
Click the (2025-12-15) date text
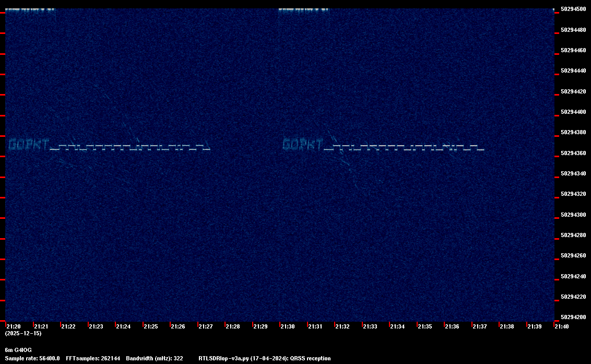pos(23,333)
